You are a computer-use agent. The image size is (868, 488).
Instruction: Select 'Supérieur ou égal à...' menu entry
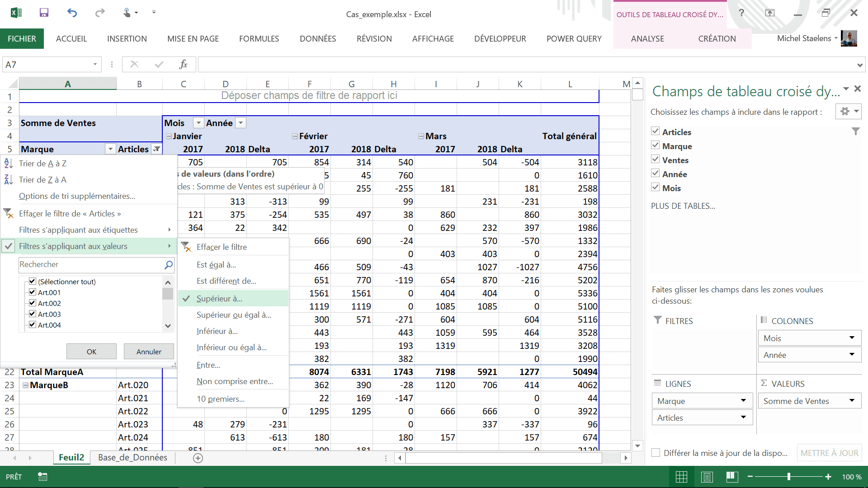234,315
